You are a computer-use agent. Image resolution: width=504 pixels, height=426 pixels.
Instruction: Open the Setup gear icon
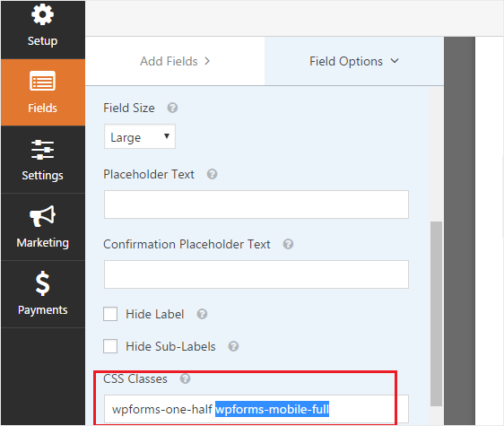click(x=42, y=14)
